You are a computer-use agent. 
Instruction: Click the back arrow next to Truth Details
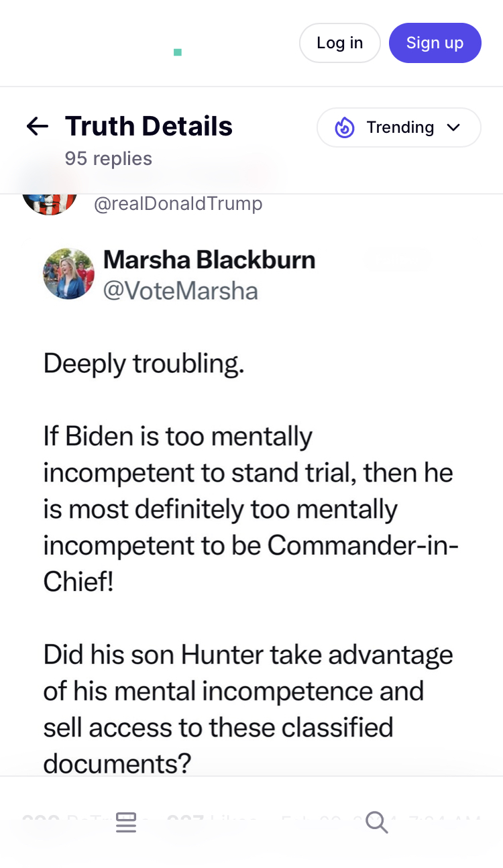(38, 126)
